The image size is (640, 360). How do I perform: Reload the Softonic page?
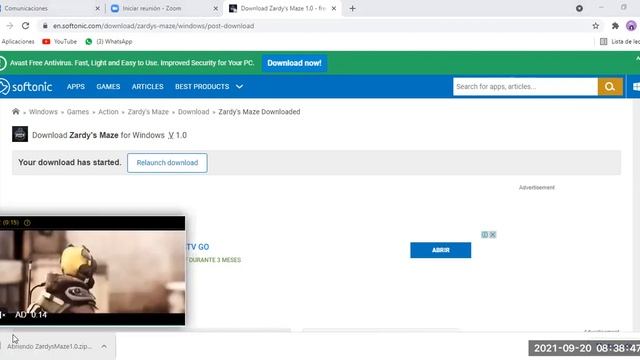click(x=25, y=26)
